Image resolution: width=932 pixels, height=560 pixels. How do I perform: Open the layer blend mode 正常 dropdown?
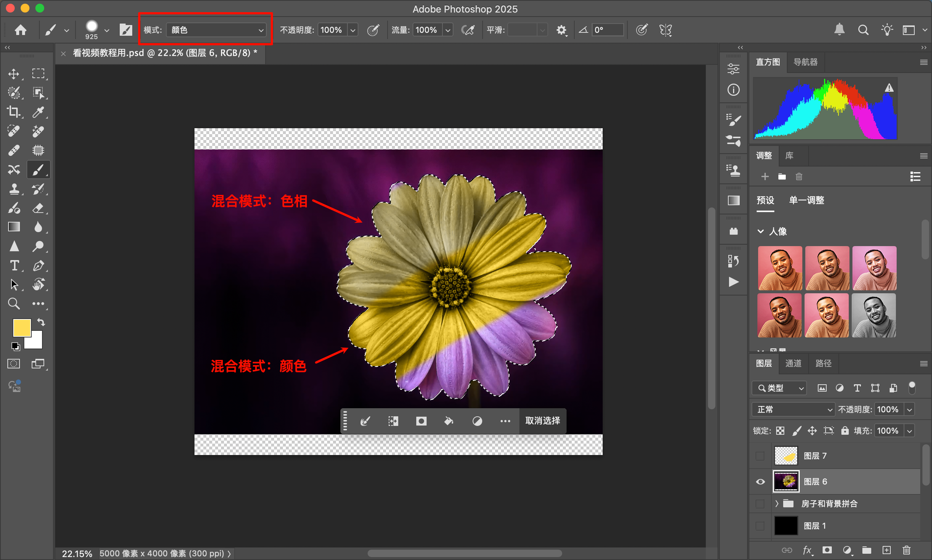click(x=793, y=409)
